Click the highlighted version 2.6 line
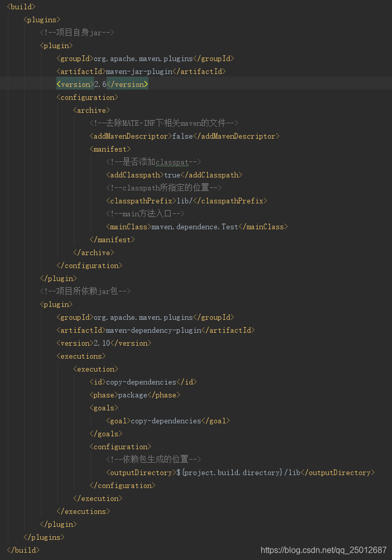The image size is (392, 560). 102,84
